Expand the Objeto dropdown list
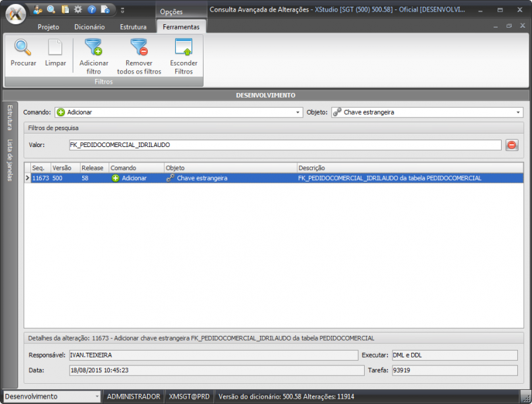This screenshot has height=404, width=532. (518, 113)
